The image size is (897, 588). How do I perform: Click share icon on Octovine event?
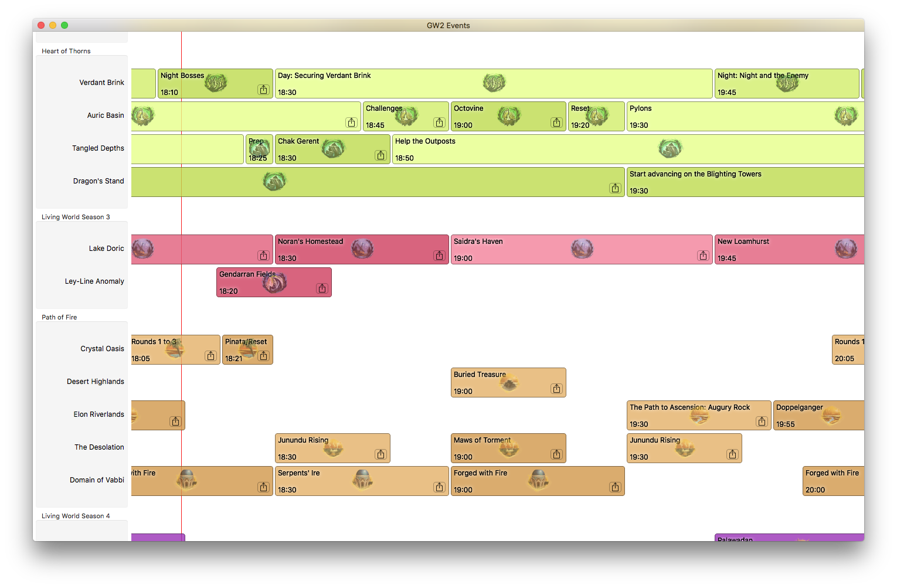pos(556,123)
